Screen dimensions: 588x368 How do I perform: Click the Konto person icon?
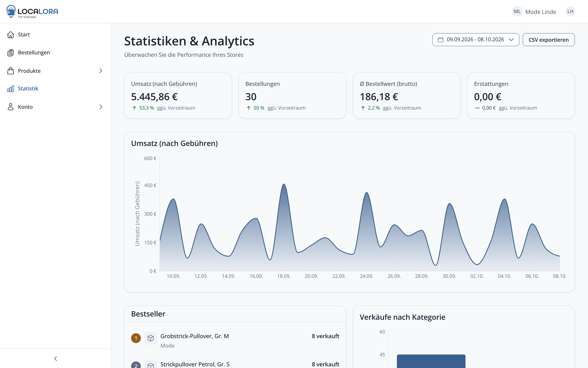pyautogui.click(x=10, y=107)
